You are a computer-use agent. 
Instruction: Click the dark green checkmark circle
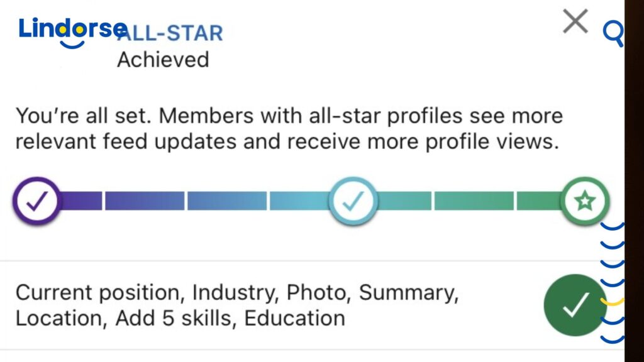[575, 305]
